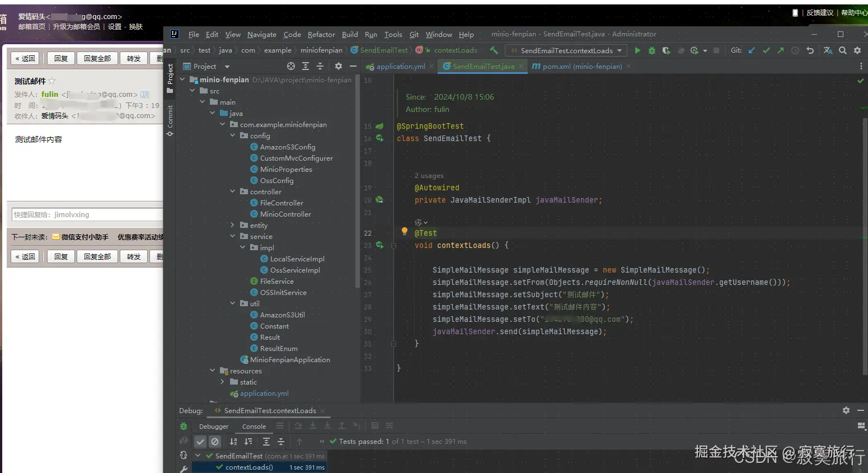Screen dimensions: 868x473
Task: Open Search Everywhere magnifier icon
Action: [x=842, y=50]
